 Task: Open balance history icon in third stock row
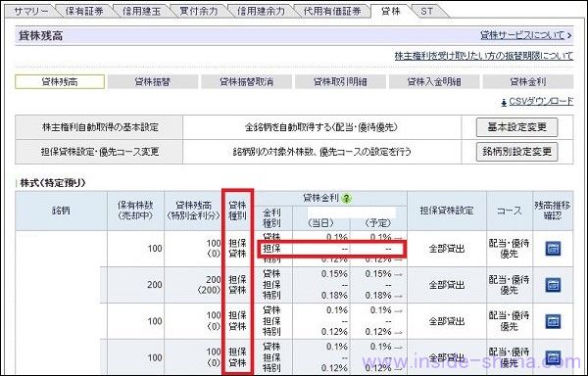553,321
